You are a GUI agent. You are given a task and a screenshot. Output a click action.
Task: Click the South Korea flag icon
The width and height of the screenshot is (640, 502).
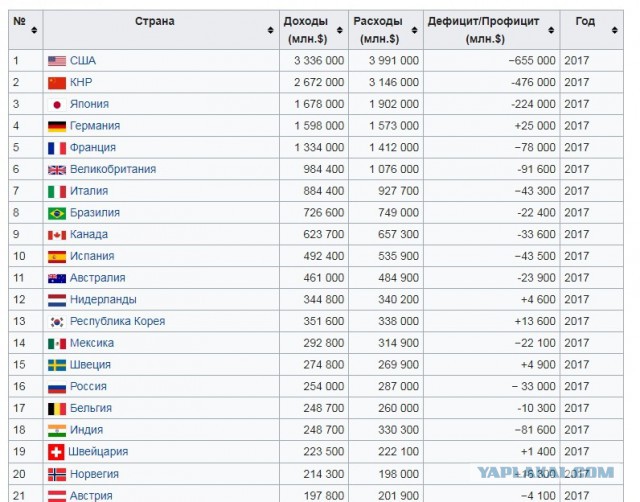57,322
